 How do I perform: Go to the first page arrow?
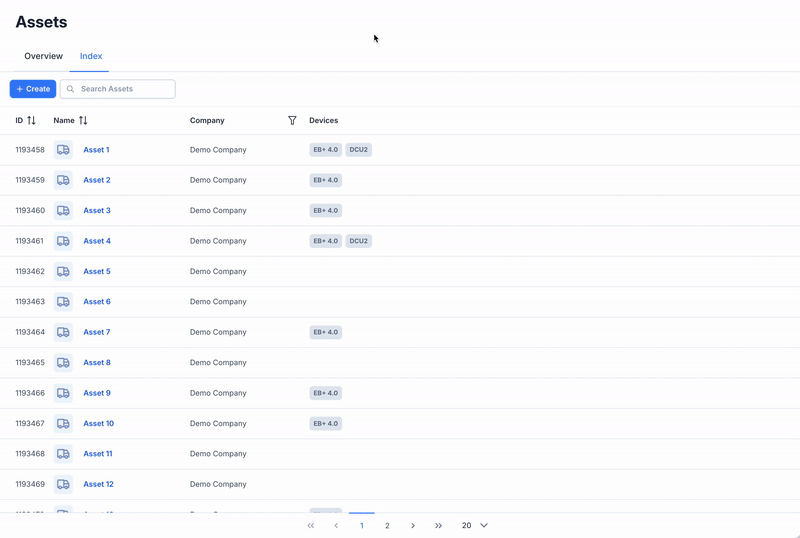click(x=311, y=525)
